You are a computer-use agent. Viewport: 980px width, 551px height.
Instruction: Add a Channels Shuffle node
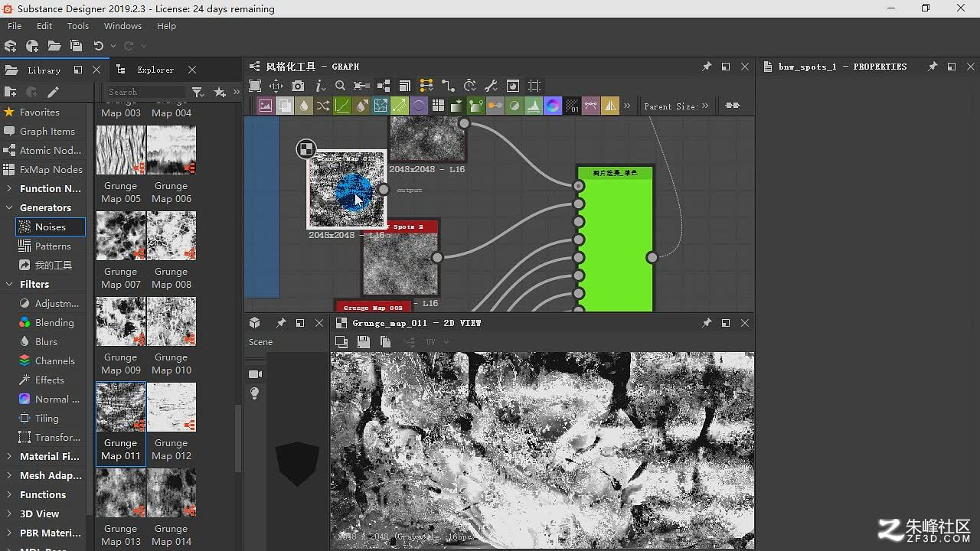click(323, 106)
